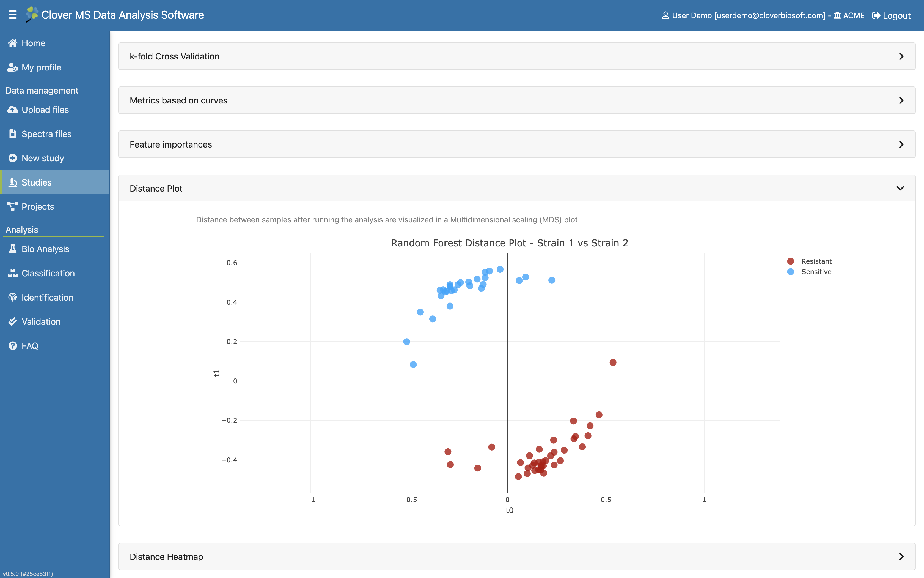Expand the Metrics based on curves chevron
The image size is (924, 578).
pyautogui.click(x=901, y=100)
